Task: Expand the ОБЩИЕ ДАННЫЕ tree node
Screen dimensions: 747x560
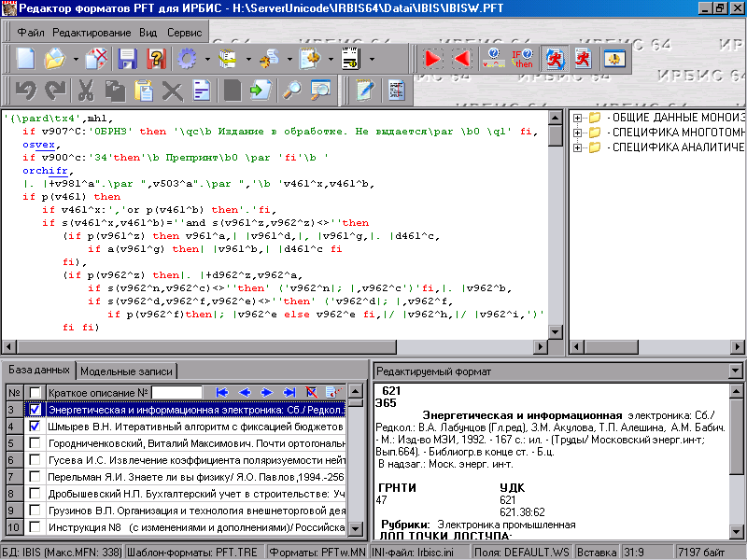Action: tap(578, 119)
